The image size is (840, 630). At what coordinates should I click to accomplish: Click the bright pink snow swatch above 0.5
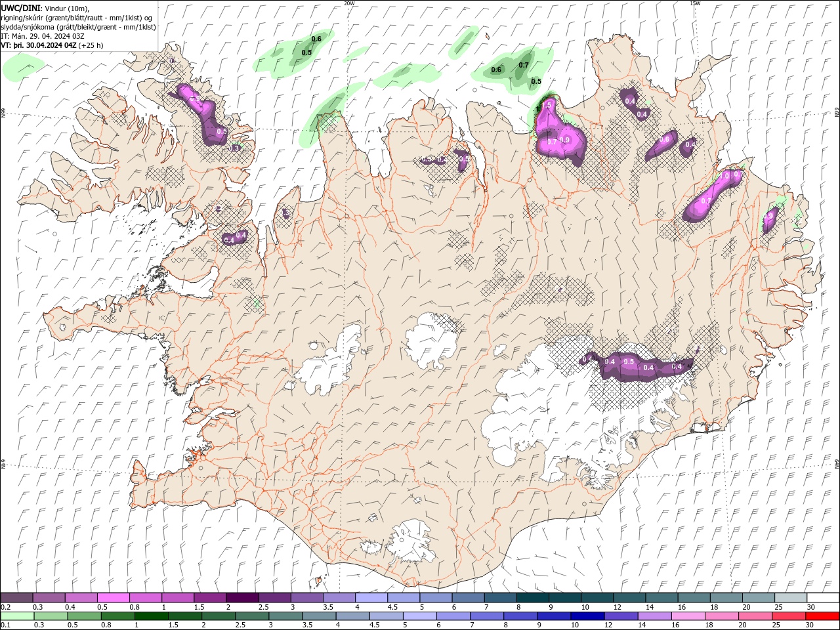click(113, 598)
